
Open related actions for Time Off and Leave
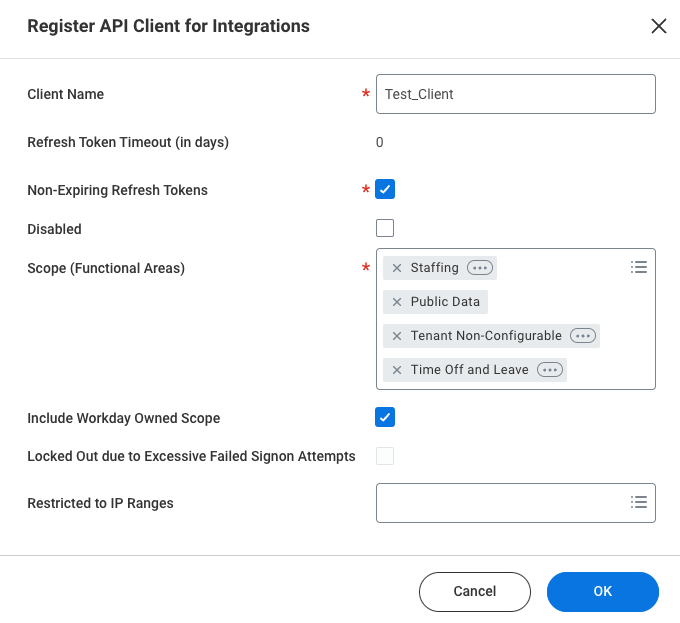(550, 370)
